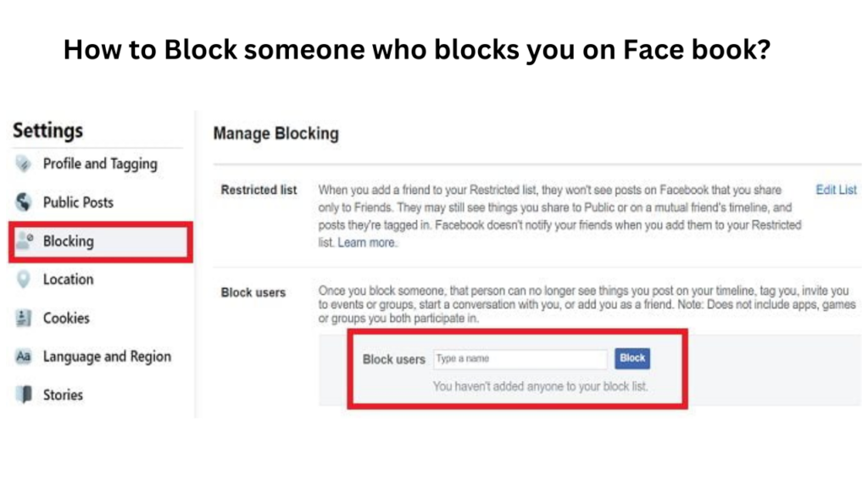Select the Cookies icon in the sidebar
Image resolution: width=868 pixels, height=488 pixels.
[x=23, y=318]
